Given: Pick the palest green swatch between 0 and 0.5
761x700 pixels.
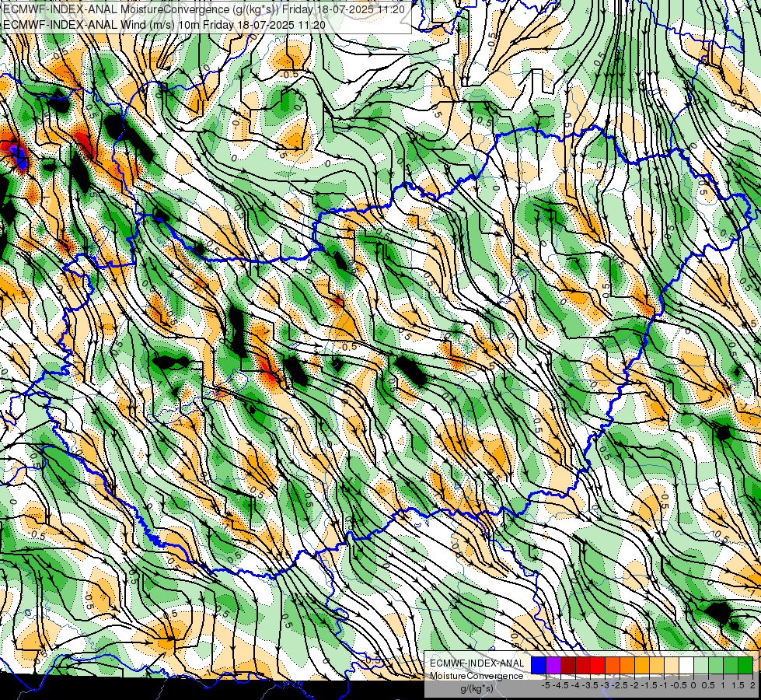Looking at the screenshot, I should click(x=701, y=666).
